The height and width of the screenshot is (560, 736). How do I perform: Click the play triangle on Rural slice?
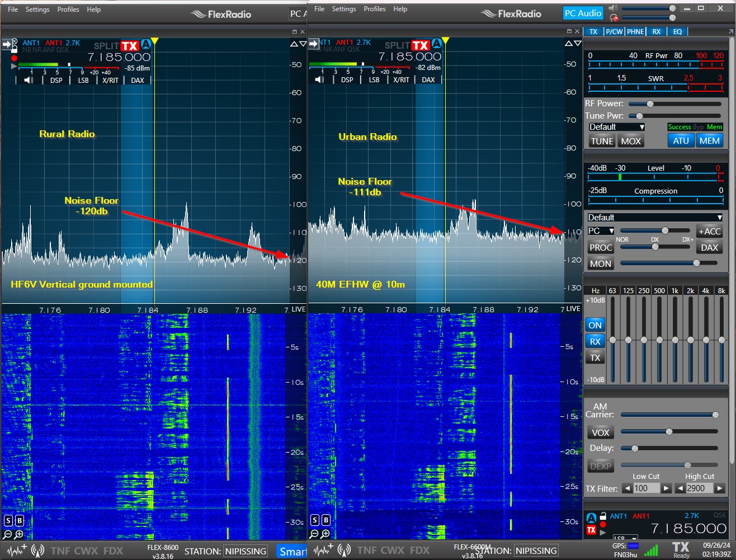point(14,66)
